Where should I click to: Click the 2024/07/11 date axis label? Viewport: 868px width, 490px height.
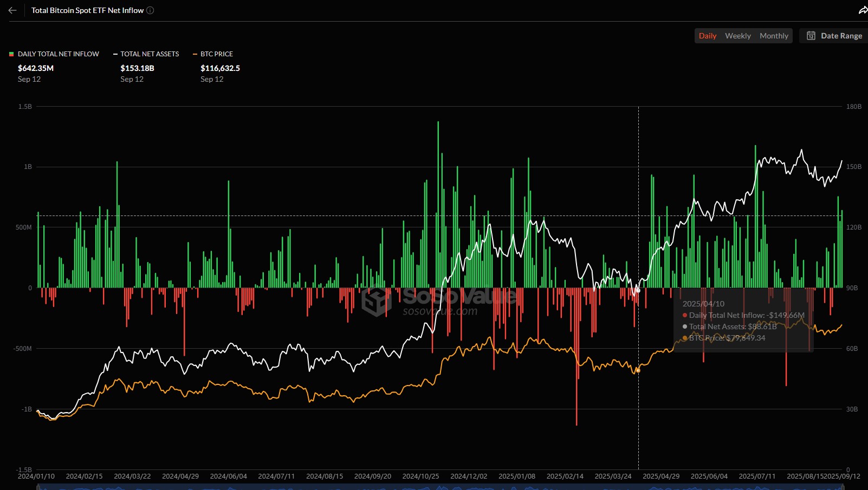(x=276, y=476)
